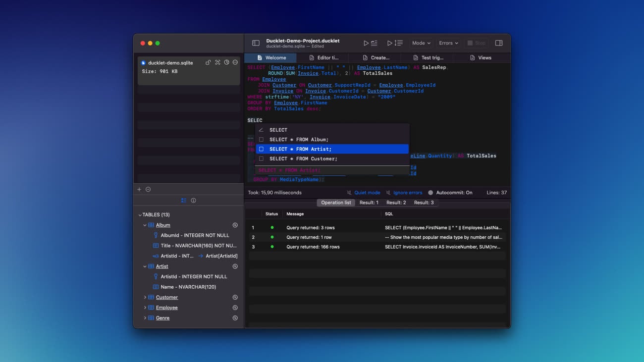Viewport: 644px width, 362px height.
Task: Choose 'SELECT * FROM Customer;' autocomplete suggestion
Action: click(303, 159)
